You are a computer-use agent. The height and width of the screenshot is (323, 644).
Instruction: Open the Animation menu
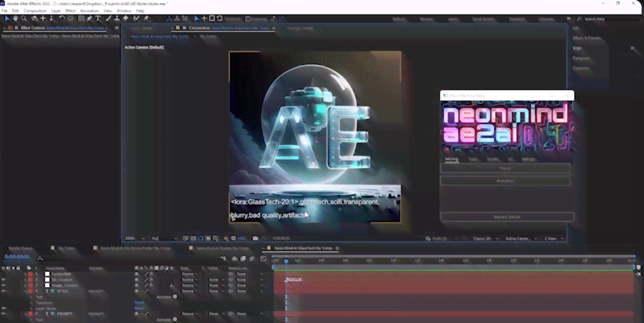click(x=89, y=11)
